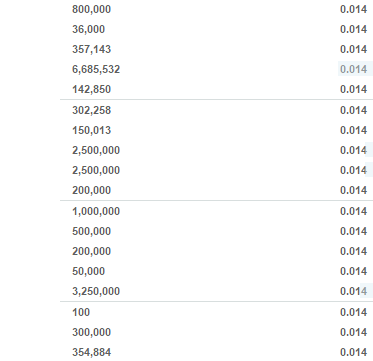Click the 0.014 price beside 3,250,000
Viewport: 373px width, 361px height.
354,291
